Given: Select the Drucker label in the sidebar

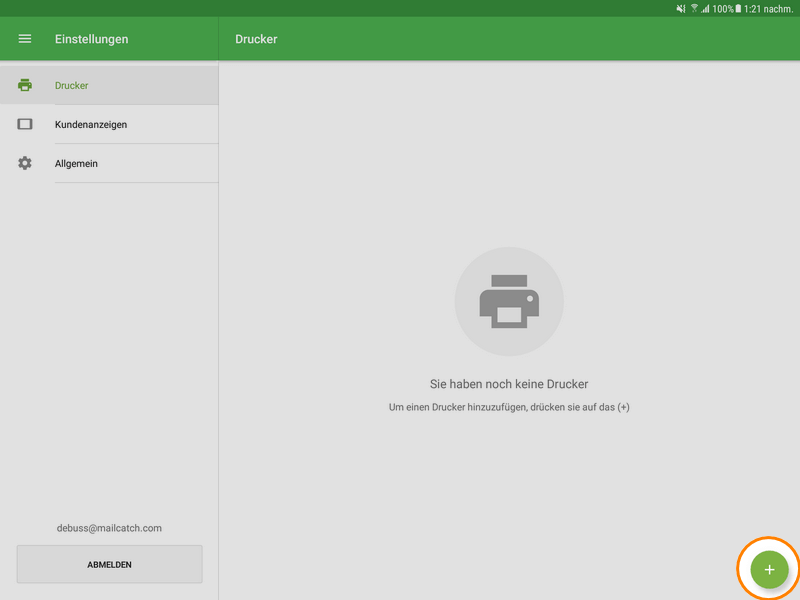Looking at the screenshot, I should point(72,86).
